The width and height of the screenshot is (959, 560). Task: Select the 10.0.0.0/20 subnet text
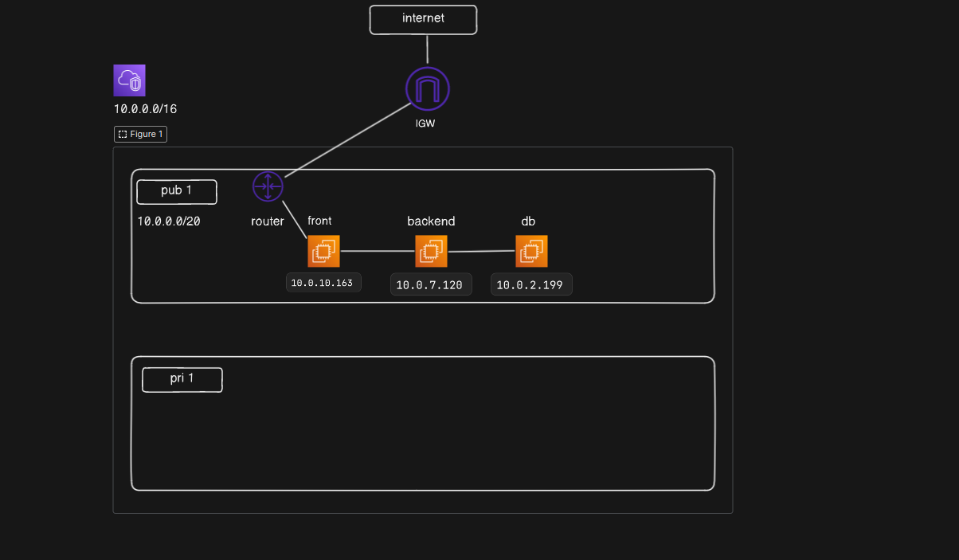(x=169, y=221)
